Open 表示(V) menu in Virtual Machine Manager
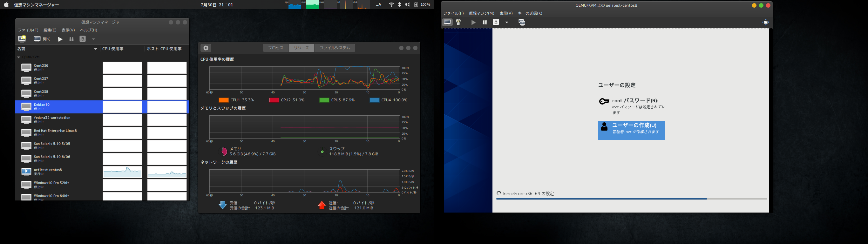Viewport: 868px width, 244px height. (68, 30)
